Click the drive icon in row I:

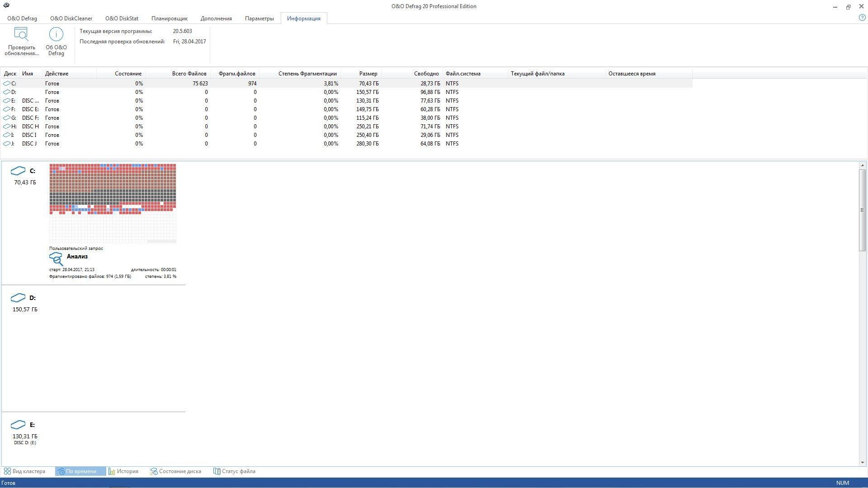[7, 135]
